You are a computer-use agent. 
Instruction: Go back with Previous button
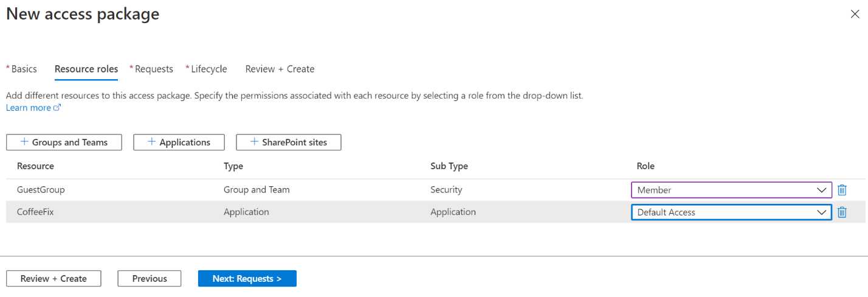pyautogui.click(x=150, y=278)
